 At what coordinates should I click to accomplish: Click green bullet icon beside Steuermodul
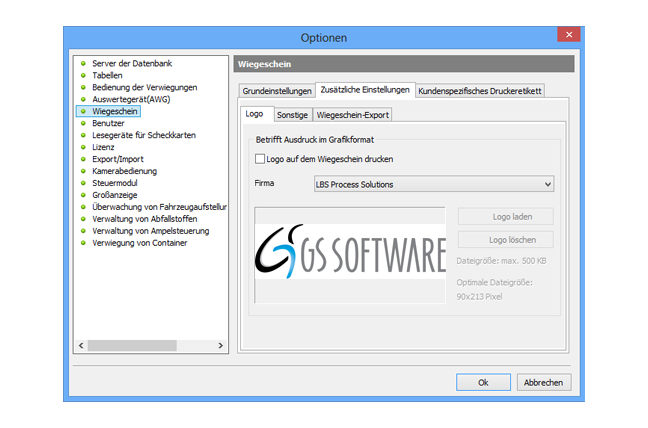(83, 183)
